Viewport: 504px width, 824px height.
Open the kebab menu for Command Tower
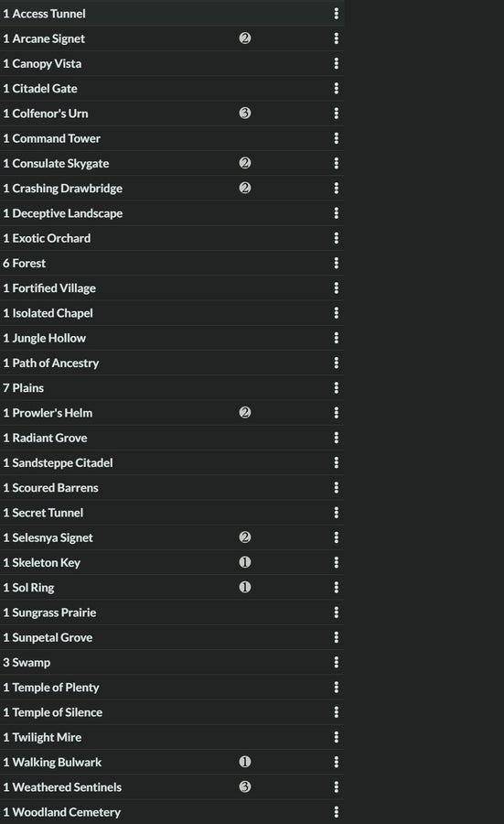[336, 138]
